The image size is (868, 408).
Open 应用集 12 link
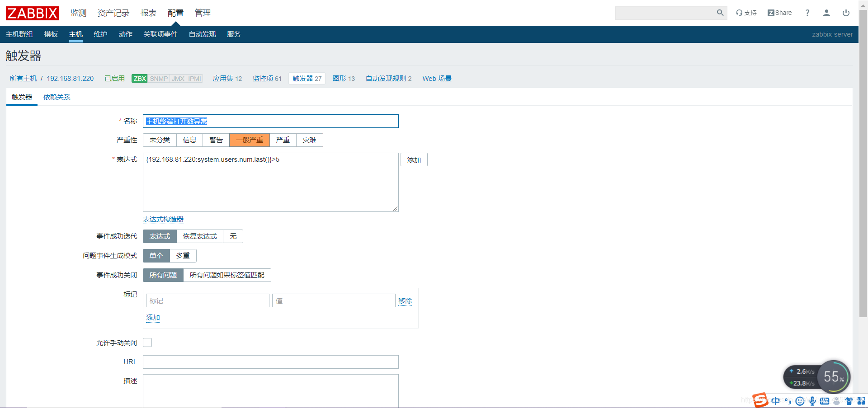pyautogui.click(x=227, y=79)
